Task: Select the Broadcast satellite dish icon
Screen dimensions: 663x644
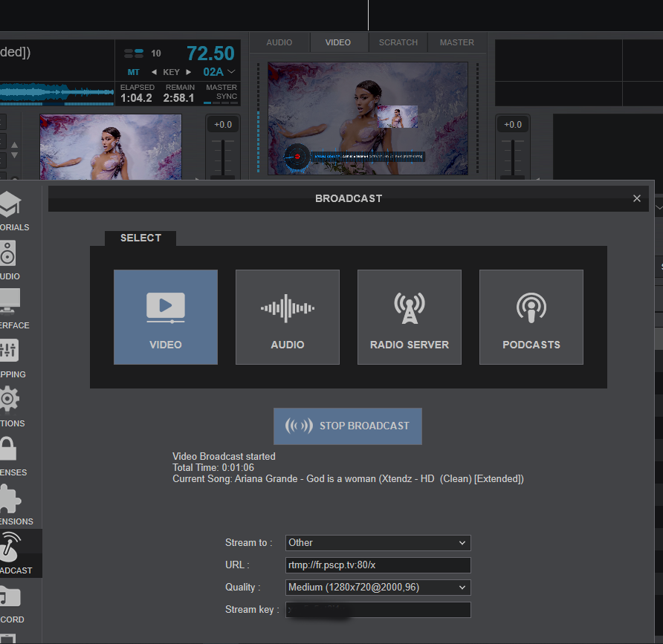Action: [10, 547]
